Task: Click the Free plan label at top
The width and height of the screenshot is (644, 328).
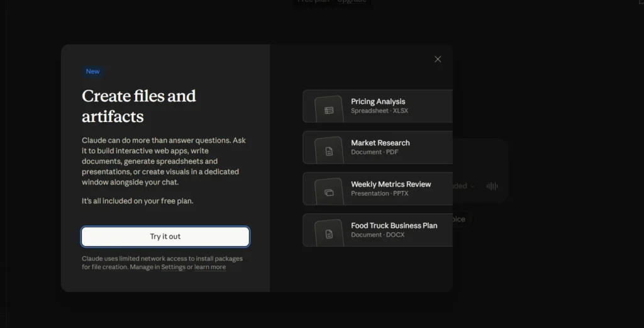Action: pyautogui.click(x=313, y=1)
